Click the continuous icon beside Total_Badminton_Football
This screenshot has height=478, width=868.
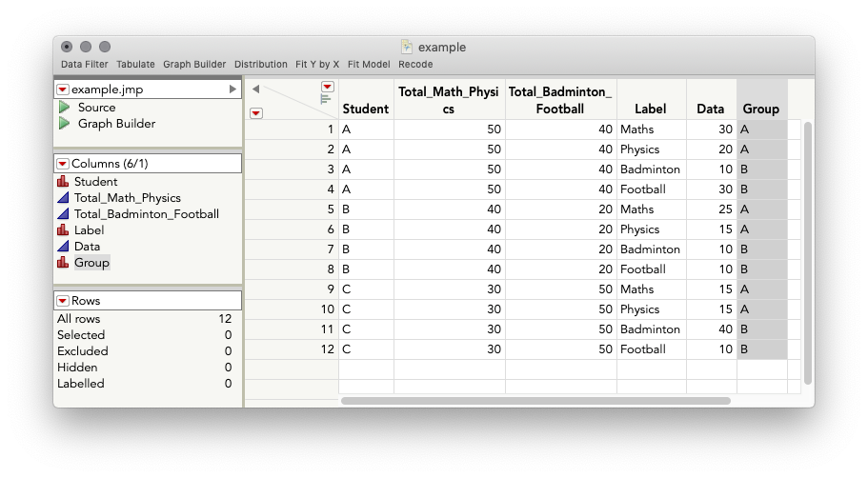[64, 214]
